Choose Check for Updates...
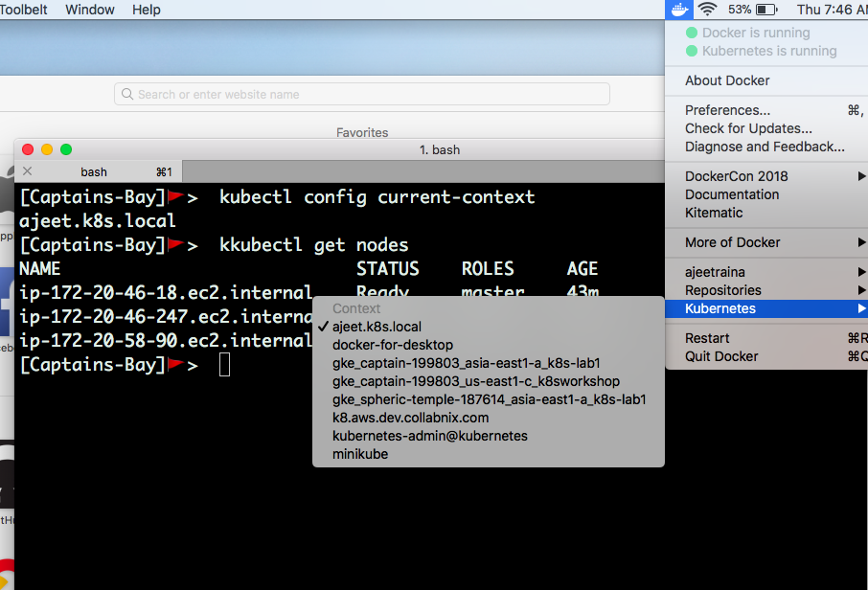The image size is (868, 590). tap(766, 128)
